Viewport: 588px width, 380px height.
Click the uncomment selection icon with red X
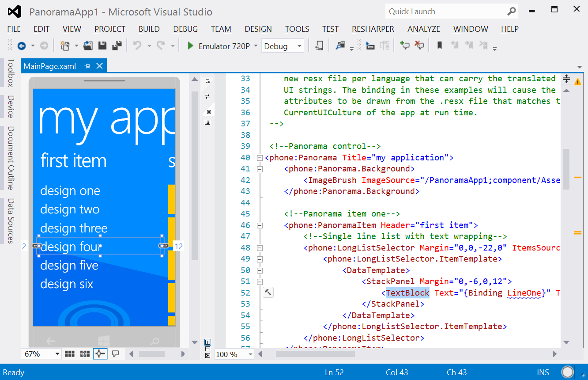point(419,46)
